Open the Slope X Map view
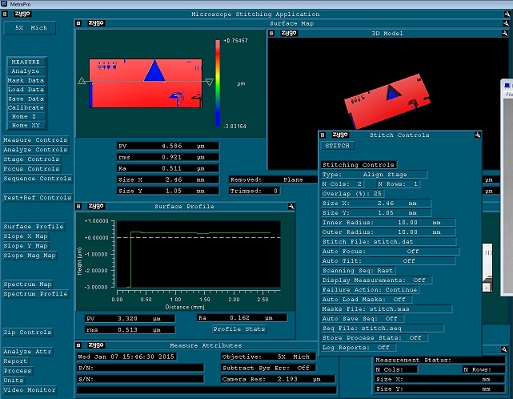This screenshot has height=399, width=513. tap(26, 236)
